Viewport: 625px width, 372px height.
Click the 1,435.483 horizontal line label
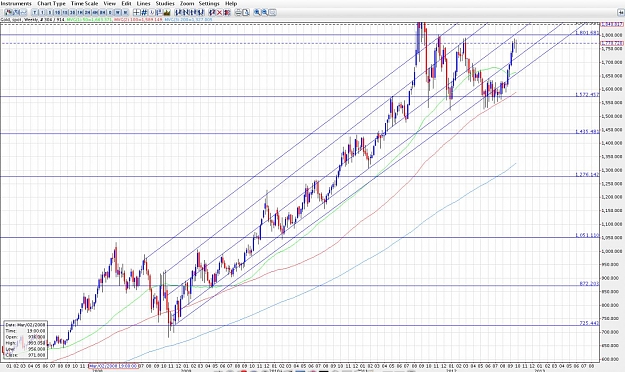click(x=587, y=132)
